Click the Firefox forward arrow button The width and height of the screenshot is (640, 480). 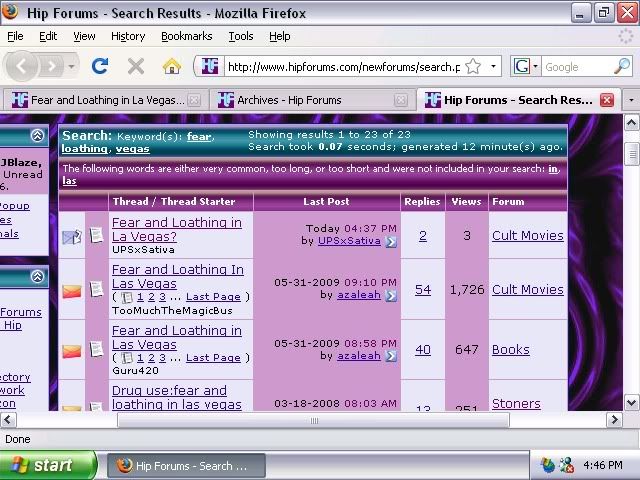pos(51,66)
